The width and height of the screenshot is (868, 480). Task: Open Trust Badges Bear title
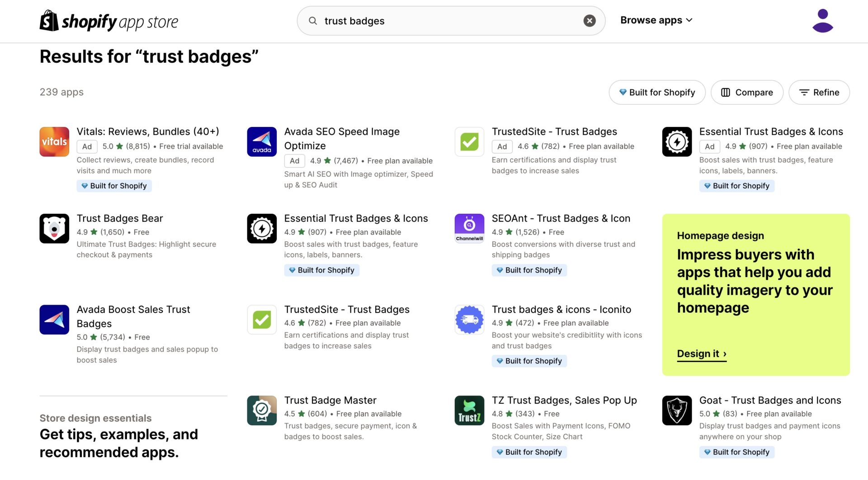tap(120, 218)
